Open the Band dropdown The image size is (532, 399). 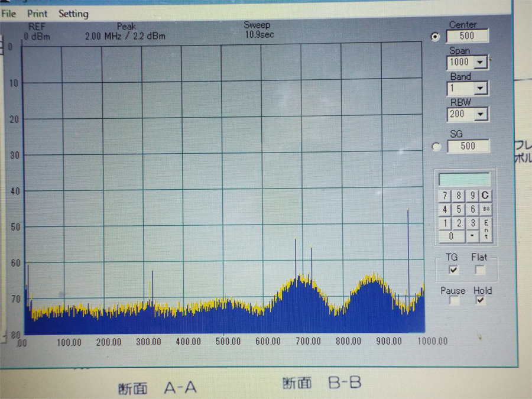[481, 89]
